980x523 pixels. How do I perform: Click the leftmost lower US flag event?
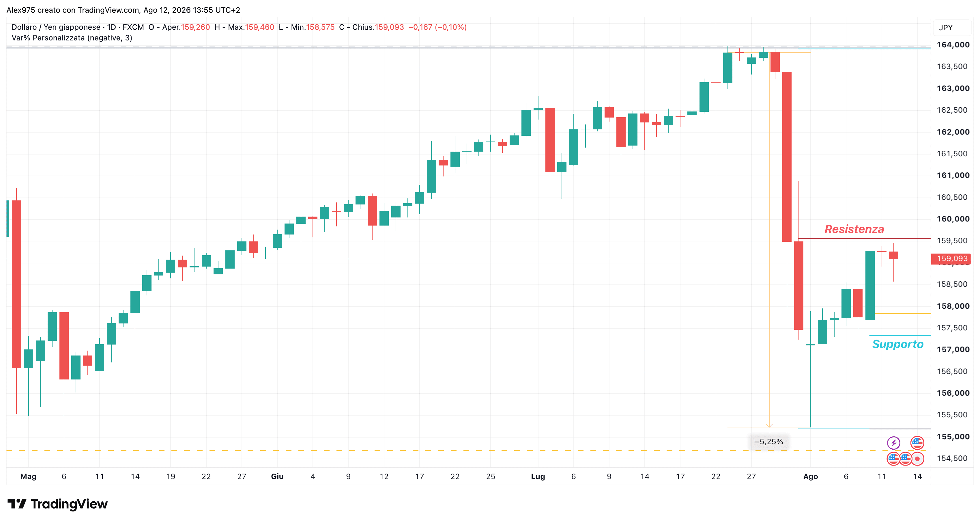coord(893,459)
